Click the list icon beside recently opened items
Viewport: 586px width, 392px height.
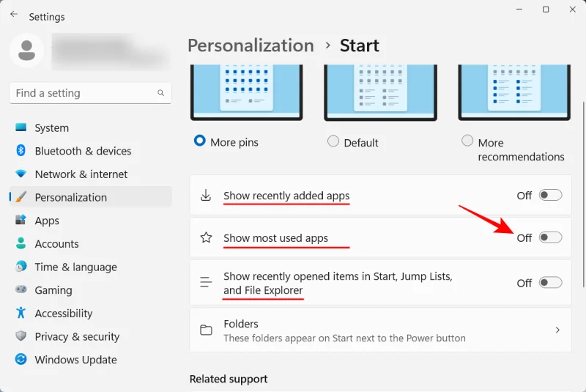(206, 282)
